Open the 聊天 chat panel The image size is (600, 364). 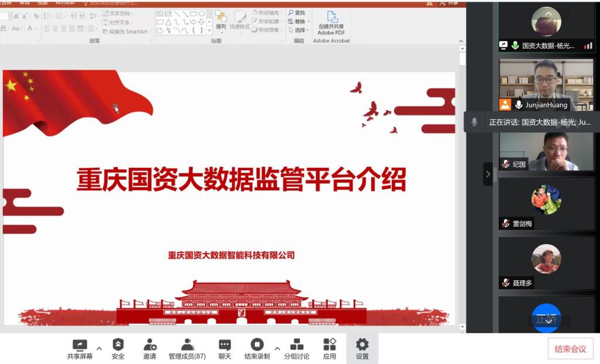[x=224, y=345]
